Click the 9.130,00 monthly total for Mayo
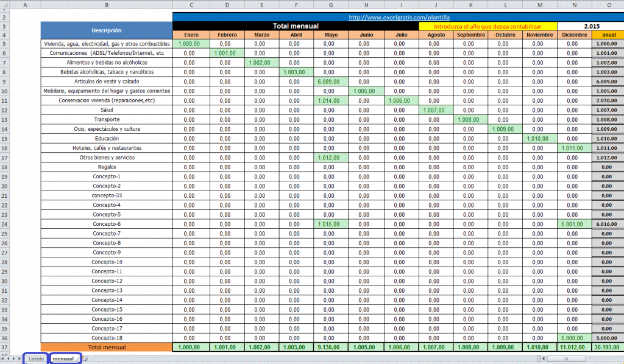The height and width of the screenshot is (364, 624). coord(331,348)
